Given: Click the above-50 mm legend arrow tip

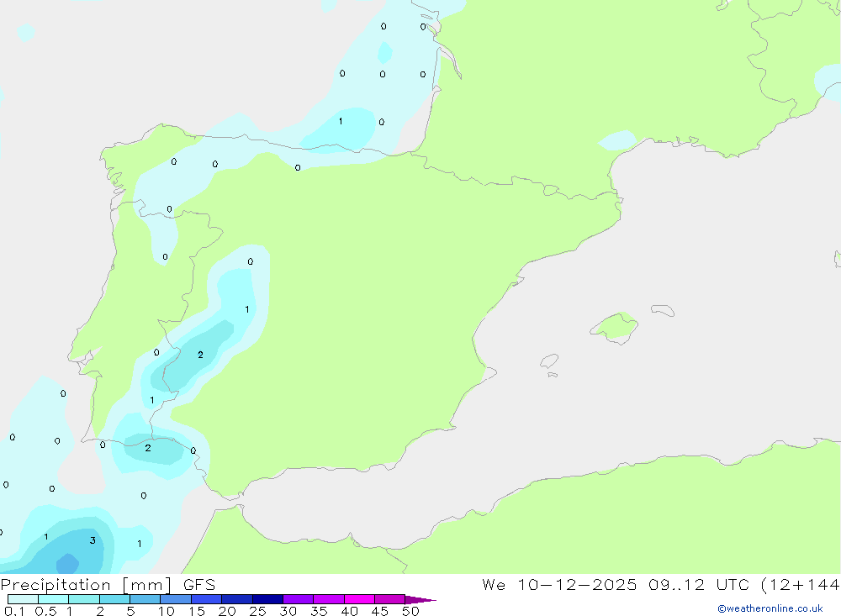Looking at the screenshot, I should tap(421, 599).
